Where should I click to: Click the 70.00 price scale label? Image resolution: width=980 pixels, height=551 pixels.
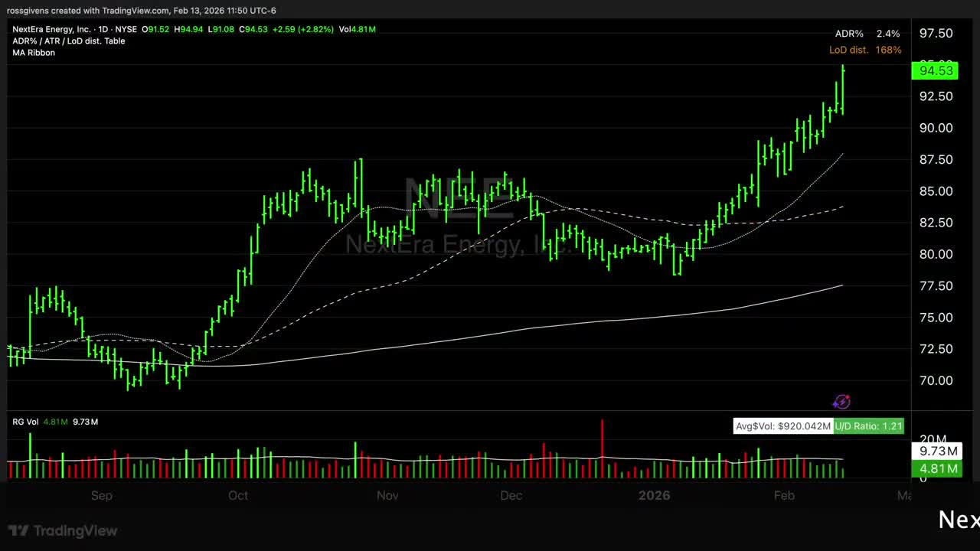[936, 380]
